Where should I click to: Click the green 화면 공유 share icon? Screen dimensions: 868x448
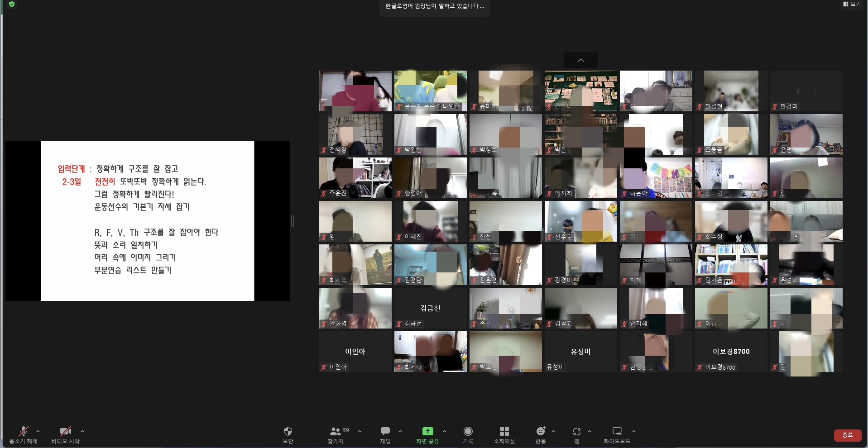427,431
